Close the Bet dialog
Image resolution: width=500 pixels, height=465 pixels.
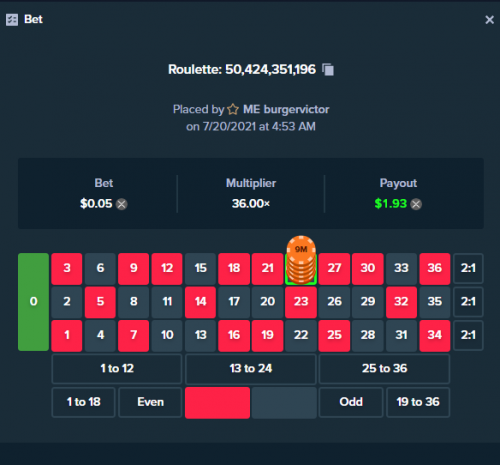(x=489, y=20)
